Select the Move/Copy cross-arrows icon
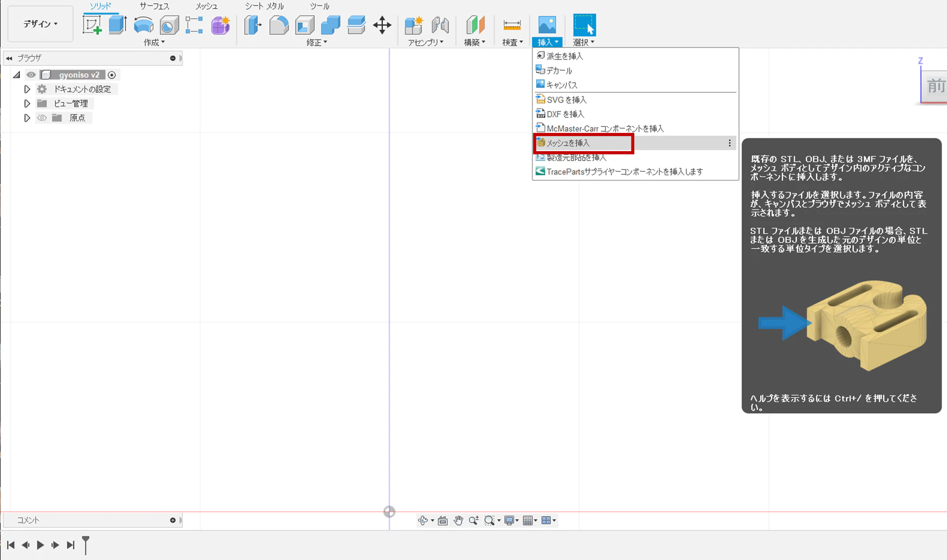This screenshot has width=947, height=560. [x=382, y=25]
